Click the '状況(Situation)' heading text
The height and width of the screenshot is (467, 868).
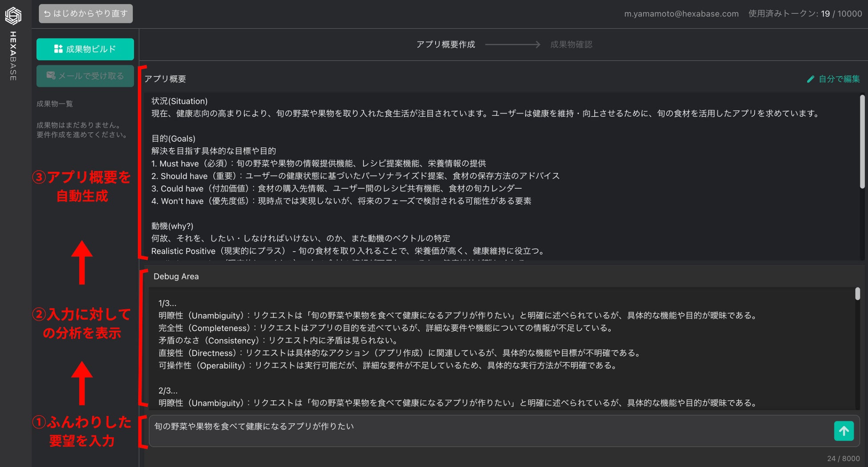point(179,101)
